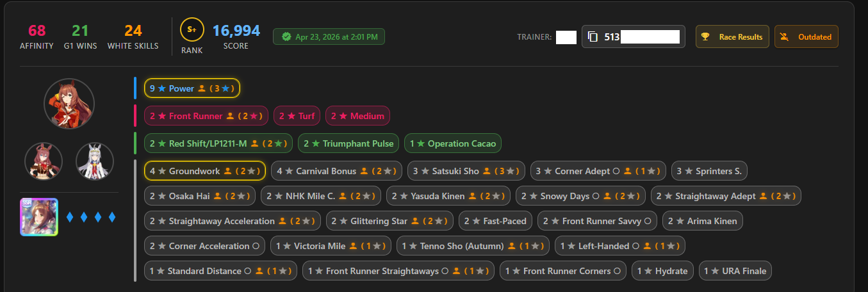The image size is (868, 292).
Task: Open Race Results
Action: tap(732, 37)
